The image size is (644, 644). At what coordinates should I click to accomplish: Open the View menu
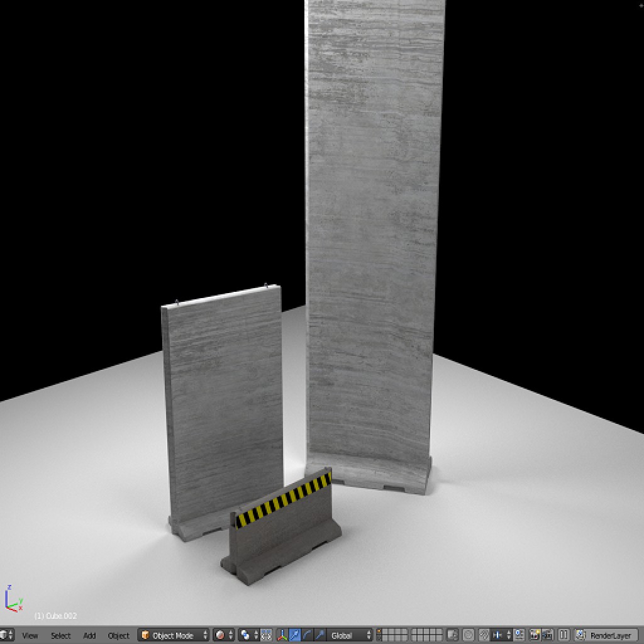[30, 636]
